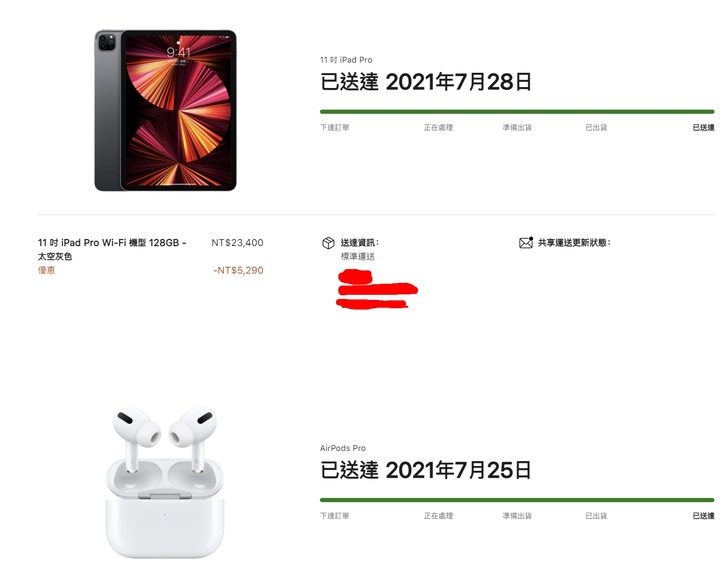Click the delivery box icon beside 送達資訊
Image resolution: width=720 pixels, height=568 pixels.
point(328,243)
